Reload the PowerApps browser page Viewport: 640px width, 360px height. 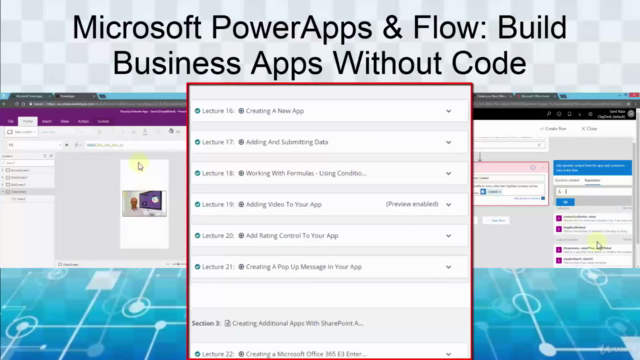(x=17, y=104)
